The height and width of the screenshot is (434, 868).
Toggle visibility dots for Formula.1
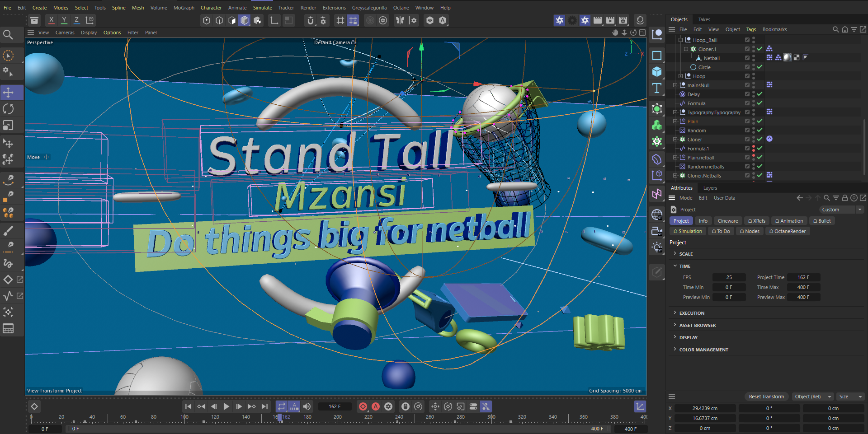click(x=754, y=149)
